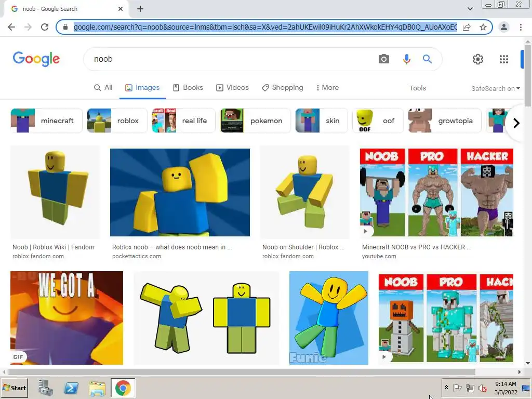Click the blue magnifier search button
Screen dimensions: 532x399
(x=427, y=59)
